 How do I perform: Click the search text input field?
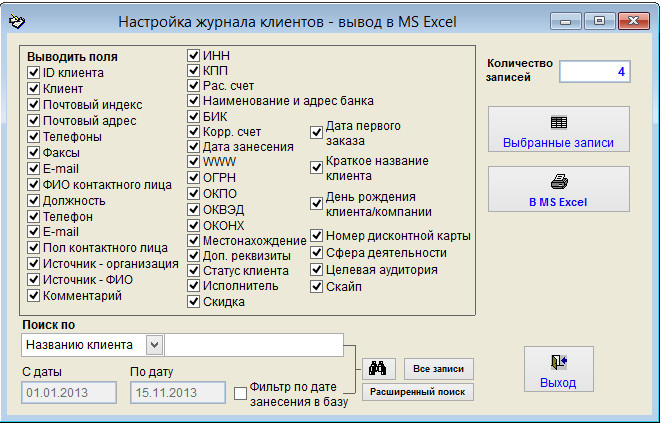click(x=255, y=345)
